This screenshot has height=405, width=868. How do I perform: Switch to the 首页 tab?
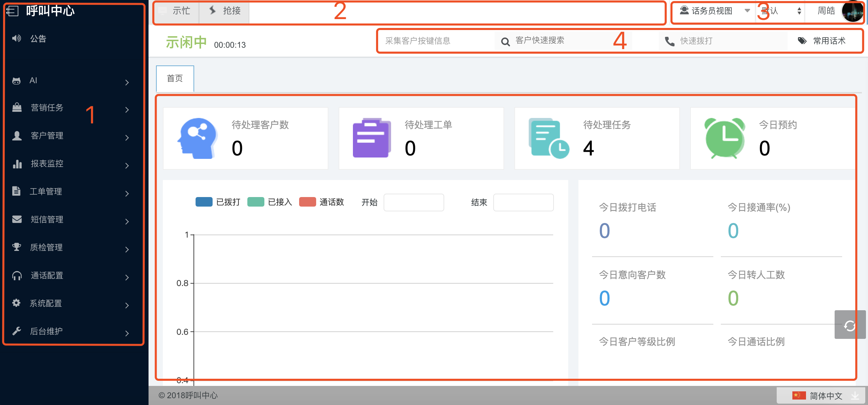click(x=175, y=78)
